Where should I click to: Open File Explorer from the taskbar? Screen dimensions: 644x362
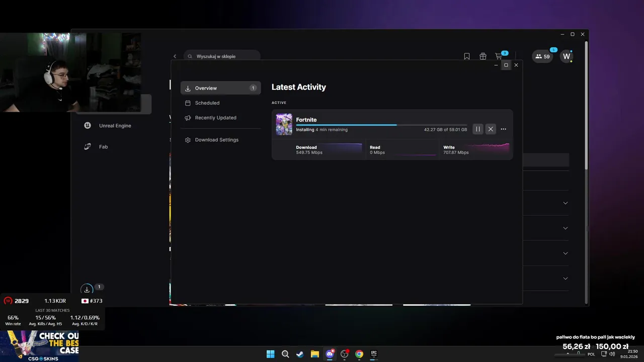pyautogui.click(x=314, y=354)
